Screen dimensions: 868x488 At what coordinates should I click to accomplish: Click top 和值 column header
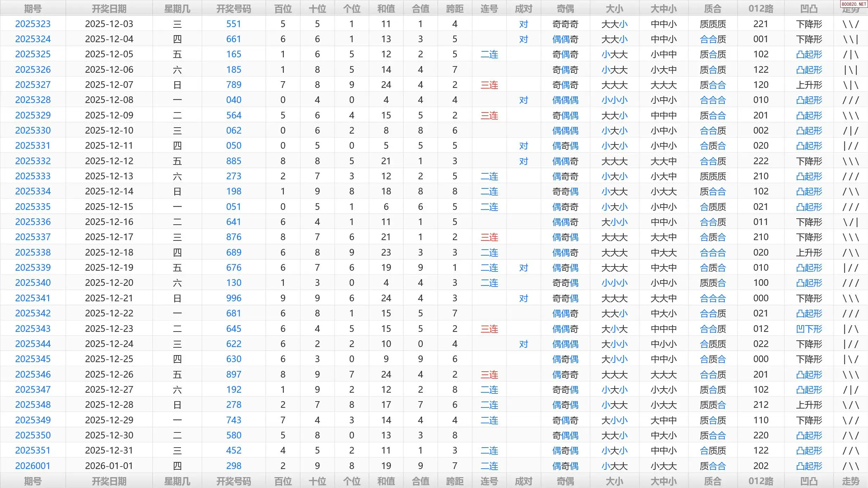386,8
